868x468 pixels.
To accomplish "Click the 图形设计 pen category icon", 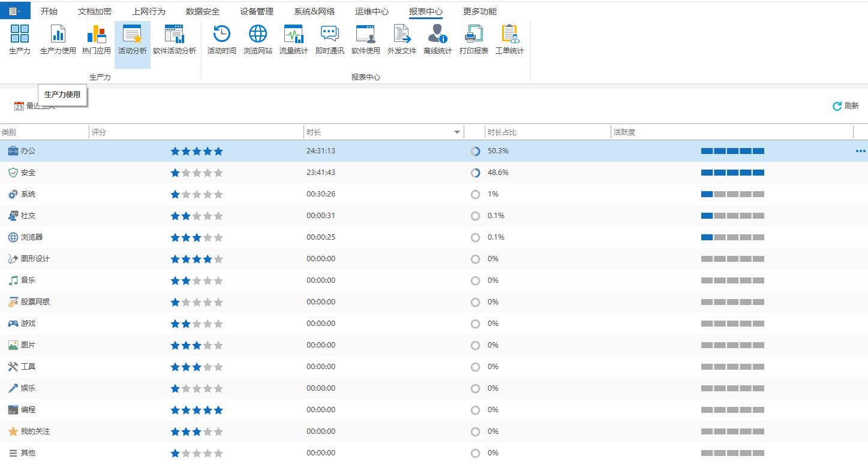I will (13, 259).
